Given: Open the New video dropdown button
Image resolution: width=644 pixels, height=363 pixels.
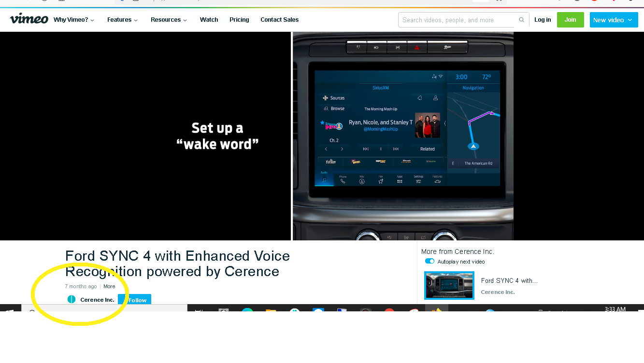Looking at the screenshot, I should click(x=614, y=20).
